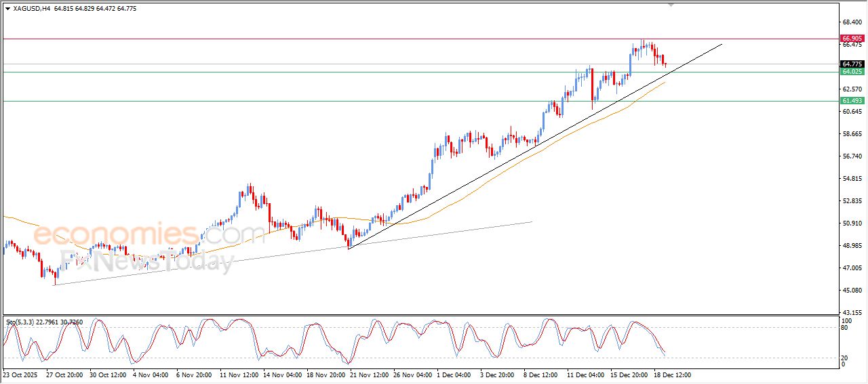
Task: Click the chart shift triangle marker at top
Action: click(x=671, y=5)
